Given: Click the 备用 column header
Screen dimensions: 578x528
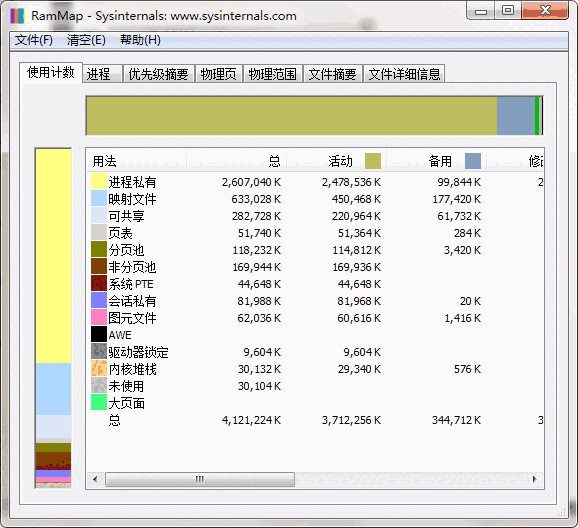Looking at the screenshot, I should click(x=436, y=161).
